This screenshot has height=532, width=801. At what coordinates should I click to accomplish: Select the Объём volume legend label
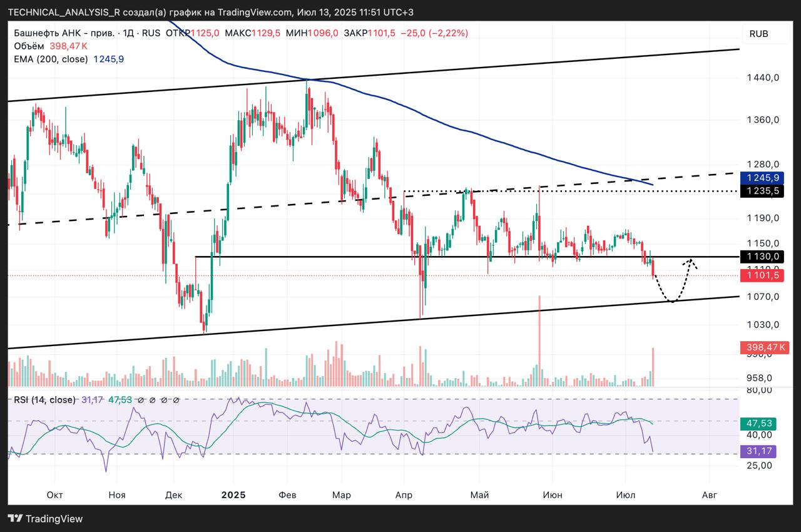pyautogui.click(x=29, y=46)
